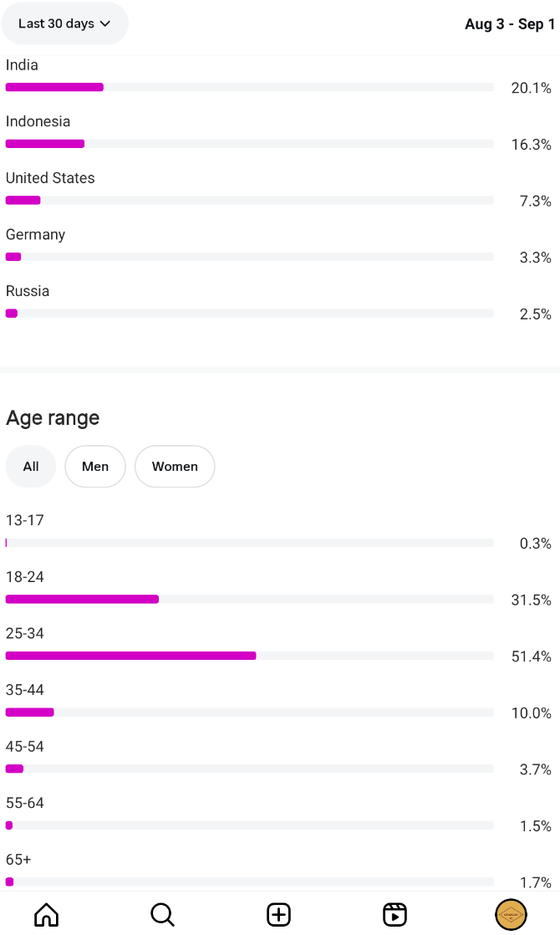
Task: Click the United States country label
Action: pyautogui.click(x=50, y=178)
